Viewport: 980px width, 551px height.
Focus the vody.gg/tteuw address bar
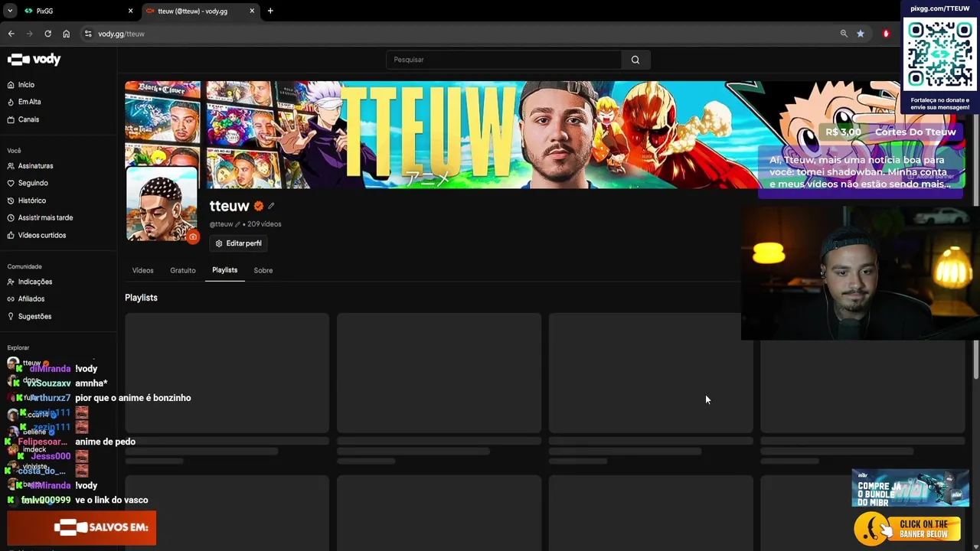[x=459, y=34]
